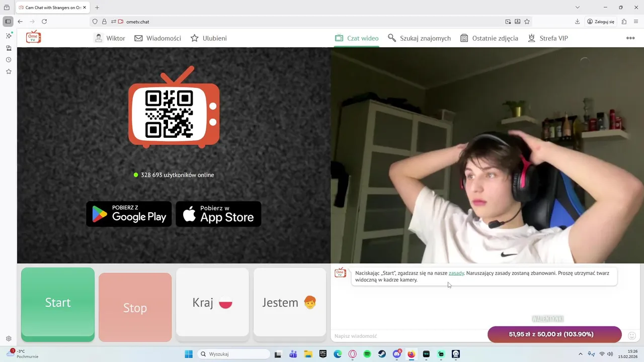Click the QR code TV image
Viewport: 644px width, 362px height.
point(174,107)
